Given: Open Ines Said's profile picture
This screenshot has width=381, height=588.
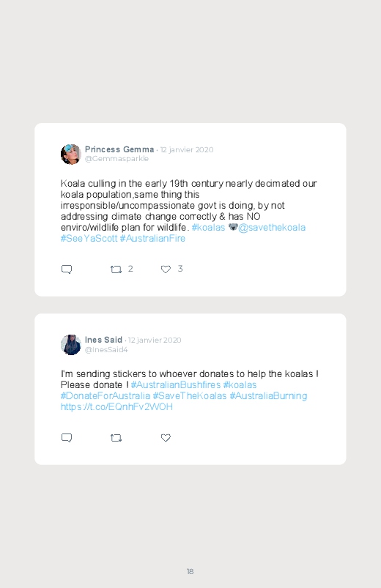Looking at the screenshot, I should [x=70, y=345].
